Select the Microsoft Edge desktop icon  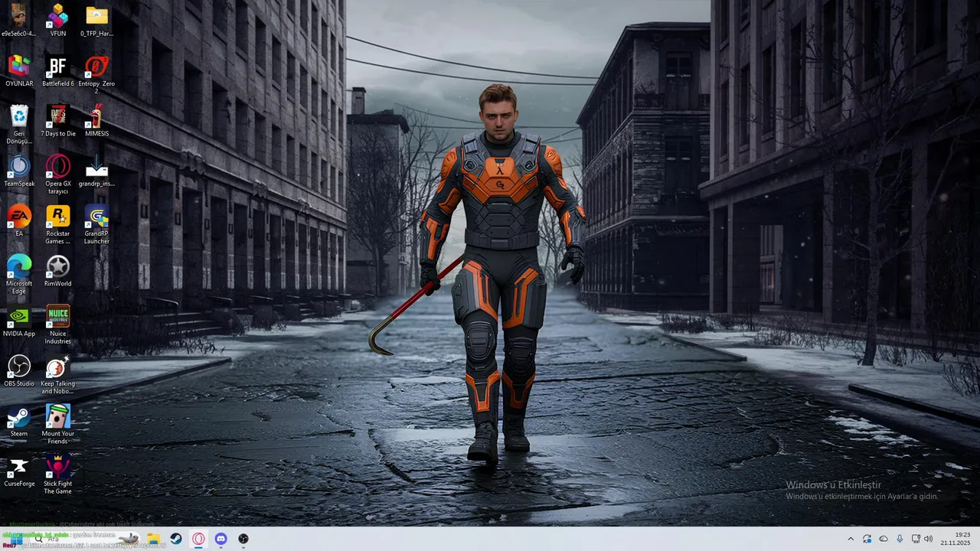click(19, 274)
